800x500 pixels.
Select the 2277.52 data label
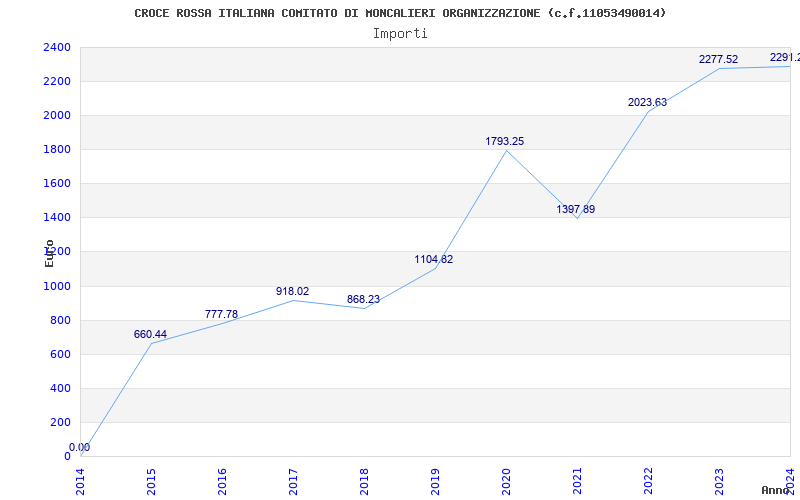pyautogui.click(x=718, y=59)
